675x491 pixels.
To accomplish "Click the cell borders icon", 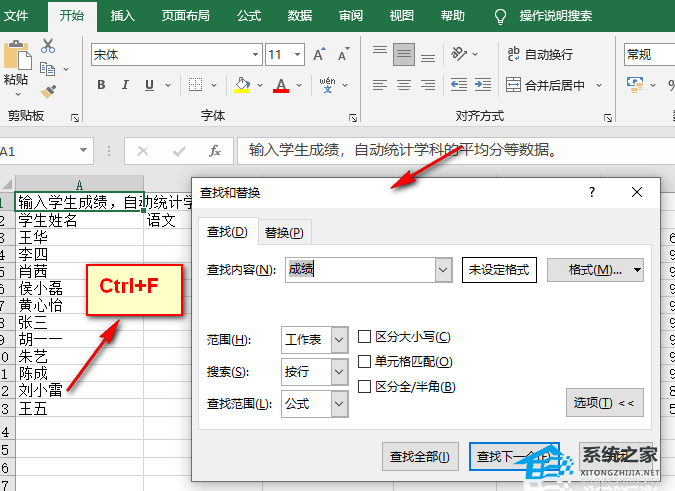I will coord(195,85).
